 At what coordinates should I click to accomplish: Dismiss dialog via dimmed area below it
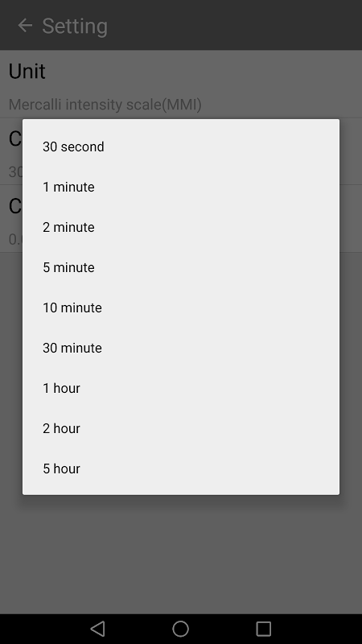180,555
